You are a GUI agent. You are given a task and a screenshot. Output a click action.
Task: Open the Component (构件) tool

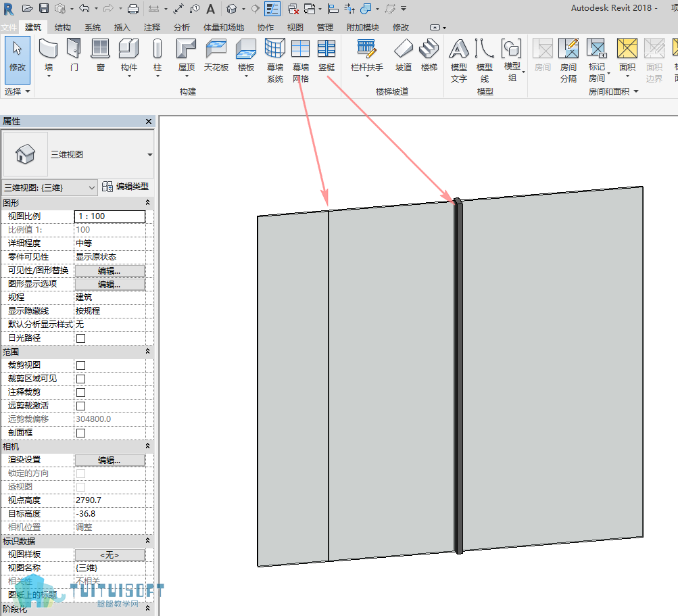(x=129, y=57)
